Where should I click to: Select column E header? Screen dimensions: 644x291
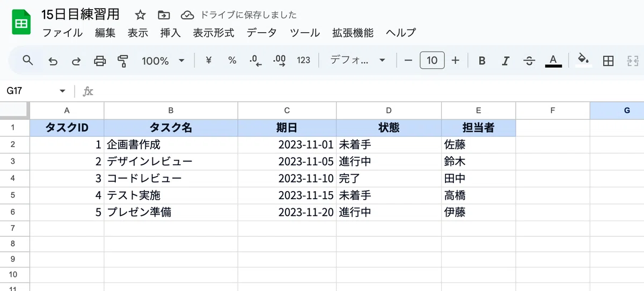pyautogui.click(x=479, y=110)
